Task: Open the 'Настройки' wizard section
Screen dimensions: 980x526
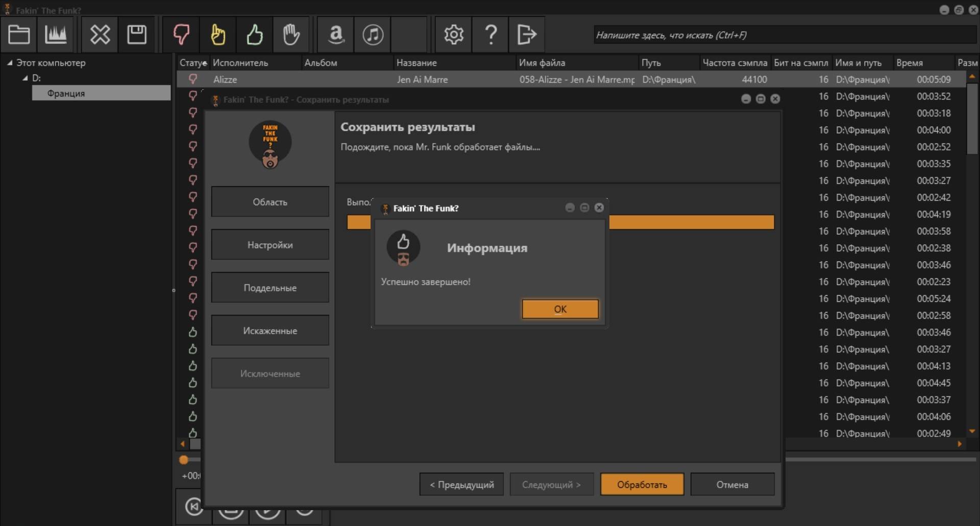Action: click(270, 245)
